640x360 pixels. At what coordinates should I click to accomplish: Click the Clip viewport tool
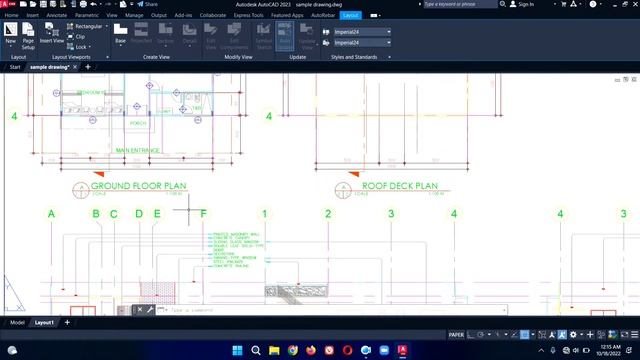[76, 37]
